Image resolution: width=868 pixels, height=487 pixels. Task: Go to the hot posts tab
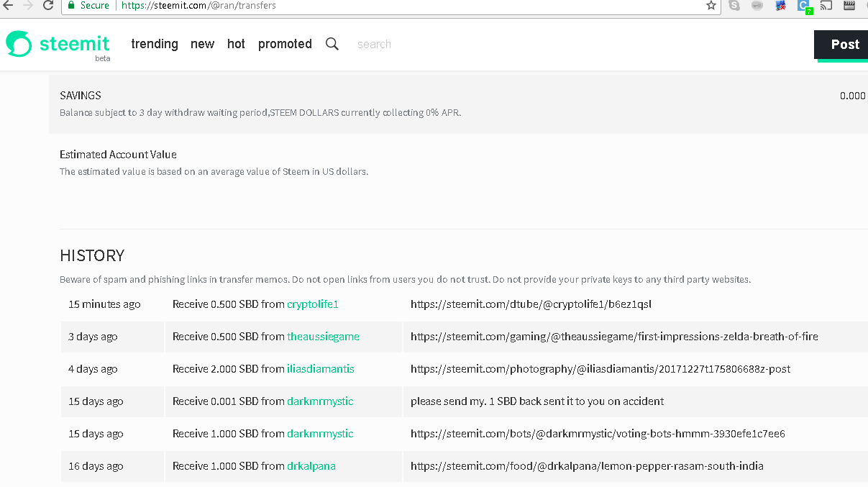(x=236, y=44)
